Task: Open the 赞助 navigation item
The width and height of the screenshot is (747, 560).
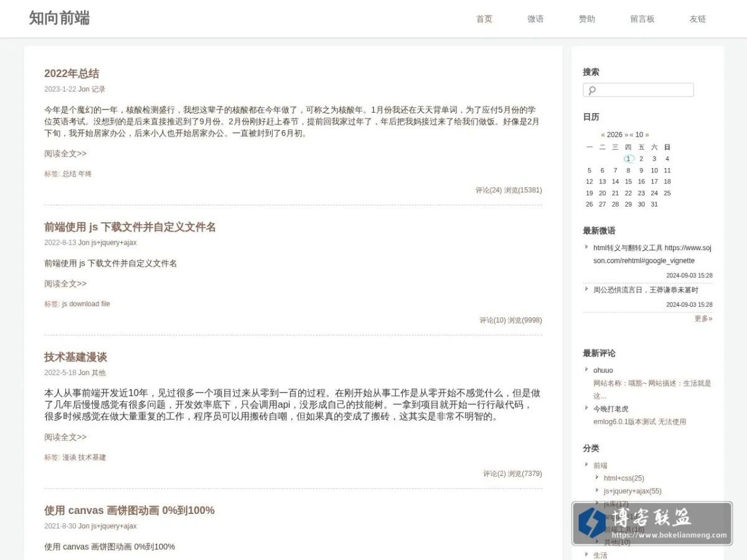Action: (587, 19)
